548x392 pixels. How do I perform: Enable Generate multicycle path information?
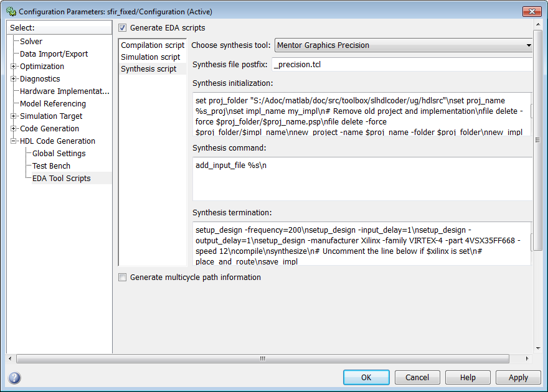pos(122,278)
